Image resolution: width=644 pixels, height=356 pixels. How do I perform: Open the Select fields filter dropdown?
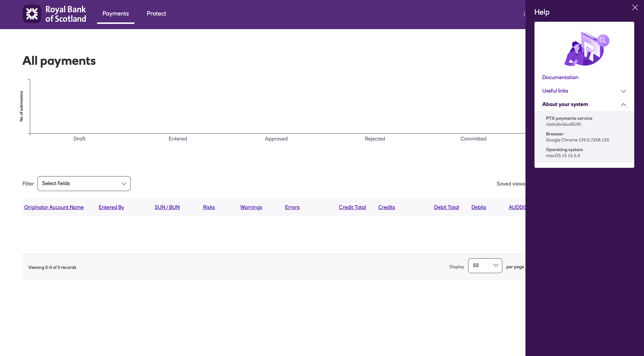(84, 183)
